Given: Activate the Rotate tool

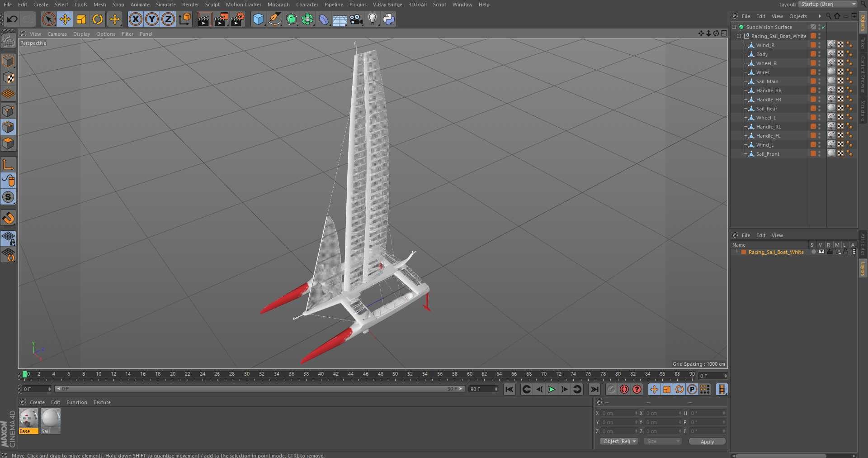Looking at the screenshot, I should pos(98,19).
